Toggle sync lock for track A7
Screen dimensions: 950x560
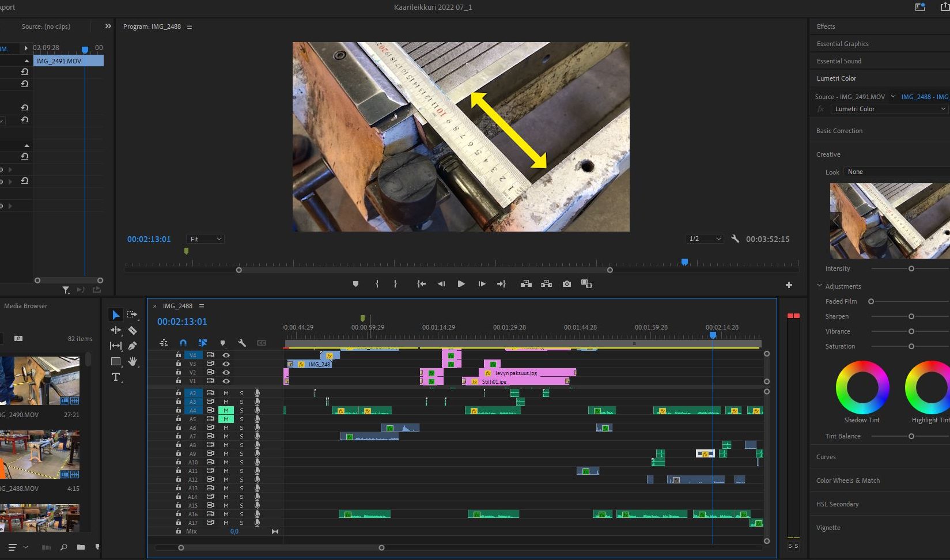tap(210, 436)
